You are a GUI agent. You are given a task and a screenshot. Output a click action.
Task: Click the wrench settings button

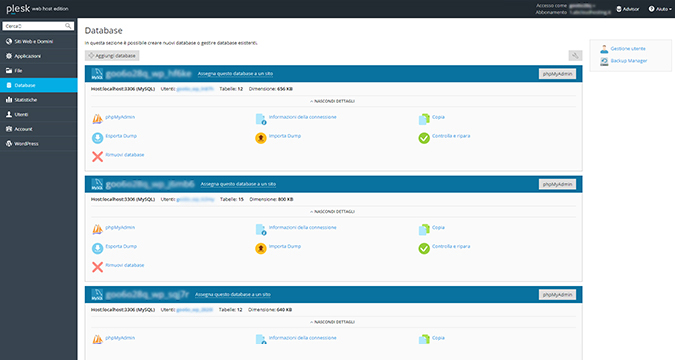575,56
